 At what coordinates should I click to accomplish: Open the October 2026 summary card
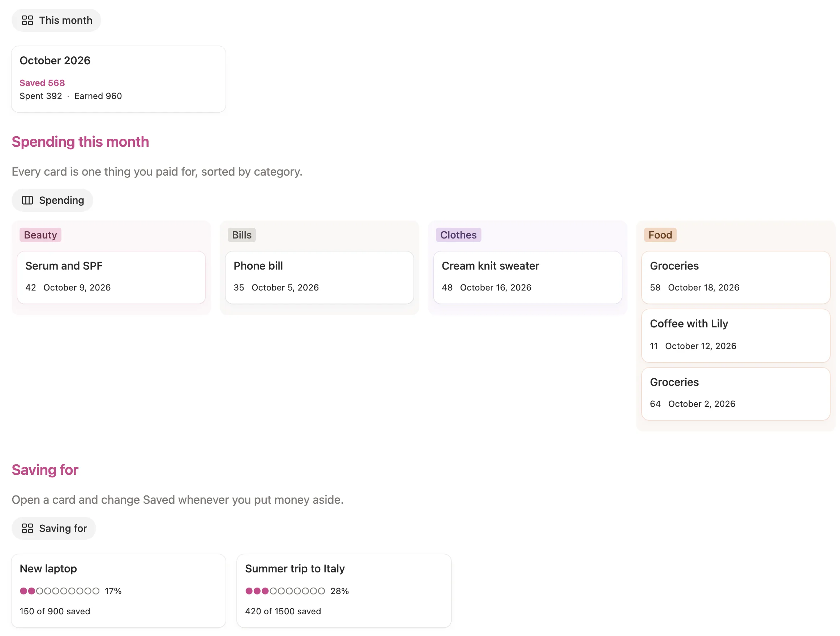[119, 79]
